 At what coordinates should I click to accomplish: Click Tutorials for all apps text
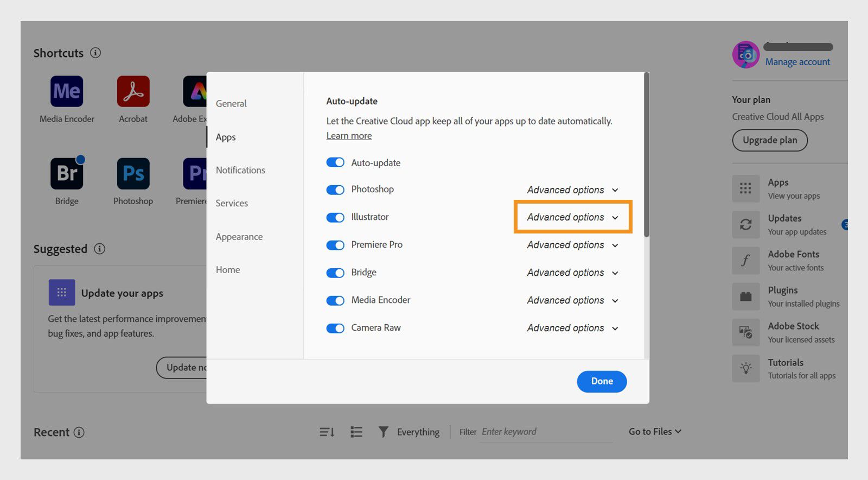click(x=802, y=376)
